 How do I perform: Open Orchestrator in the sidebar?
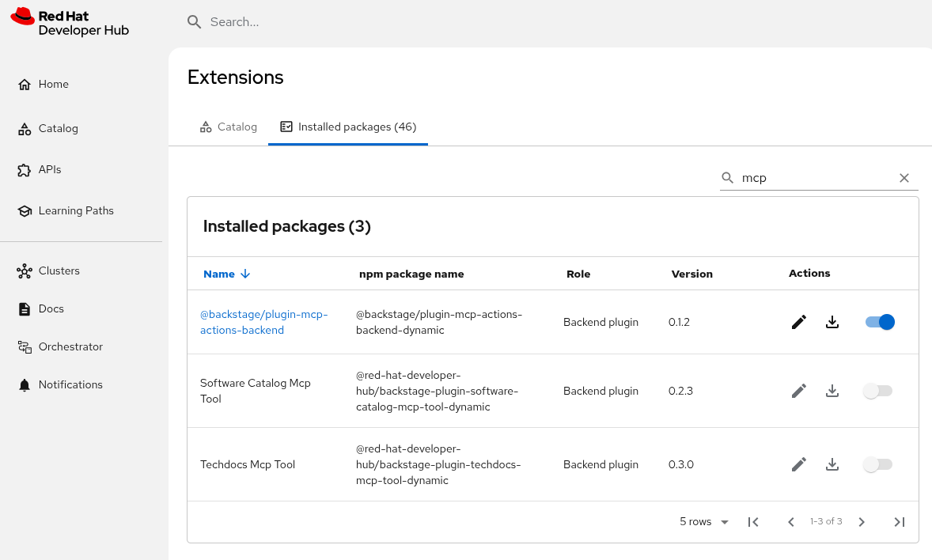[70, 346]
